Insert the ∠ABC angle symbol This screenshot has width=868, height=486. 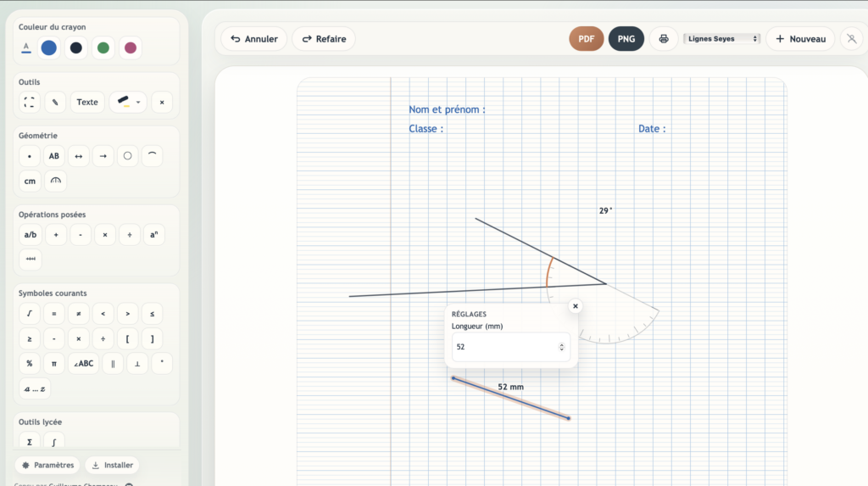84,364
